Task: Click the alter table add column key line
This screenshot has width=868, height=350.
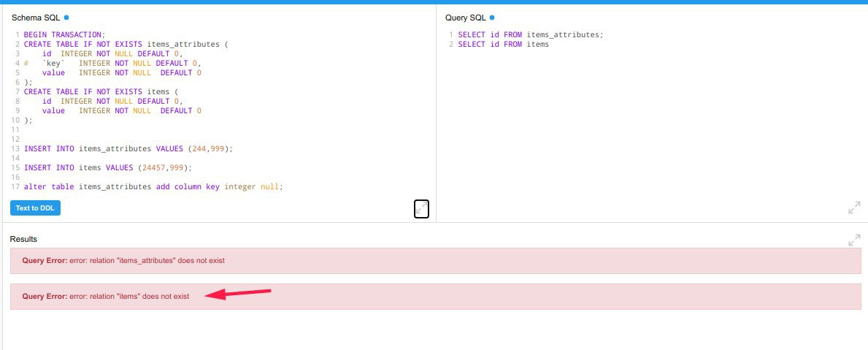Action: tap(153, 186)
